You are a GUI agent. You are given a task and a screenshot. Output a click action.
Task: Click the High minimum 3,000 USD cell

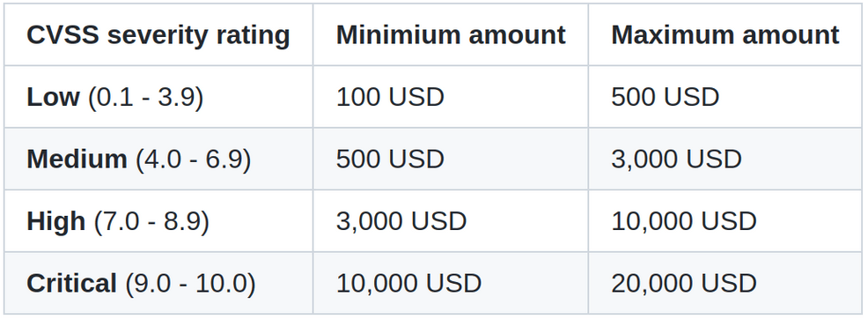(451, 220)
